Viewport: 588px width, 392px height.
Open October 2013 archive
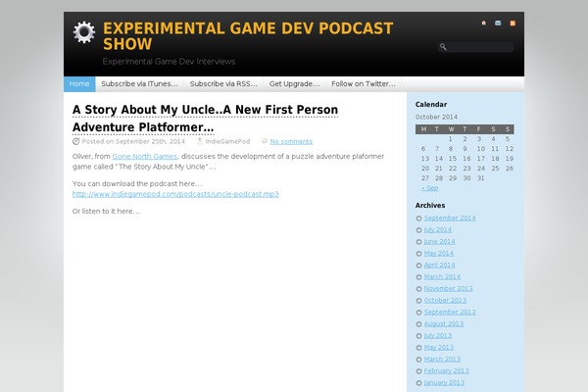(445, 301)
